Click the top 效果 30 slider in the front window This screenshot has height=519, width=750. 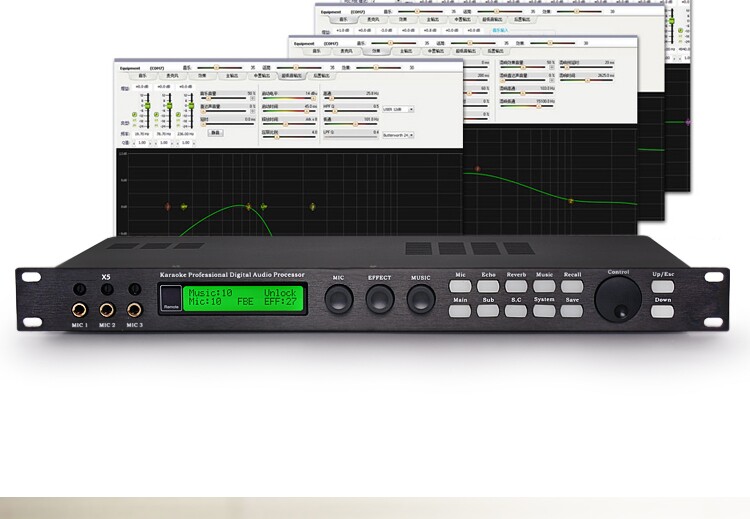point(378,67)
